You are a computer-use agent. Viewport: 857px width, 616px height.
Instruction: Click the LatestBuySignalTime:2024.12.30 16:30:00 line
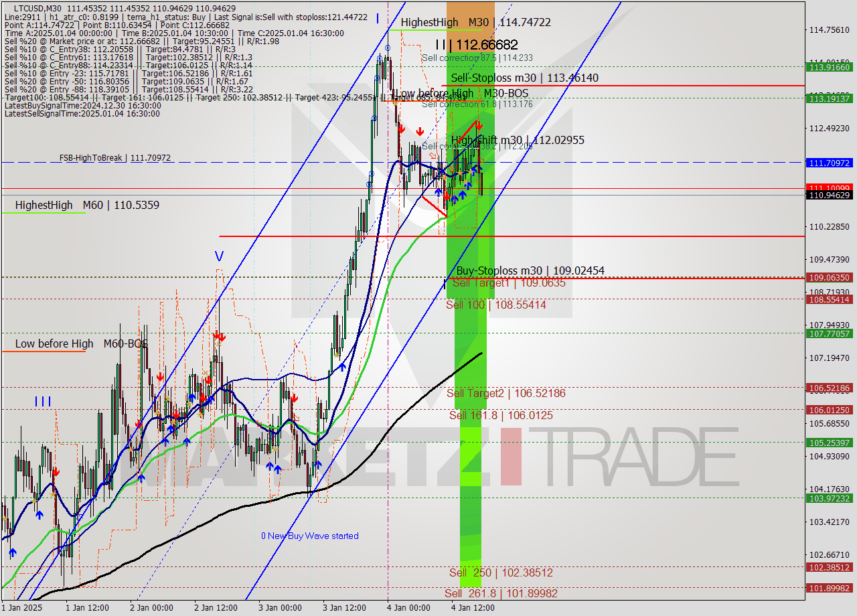[82, 106]
